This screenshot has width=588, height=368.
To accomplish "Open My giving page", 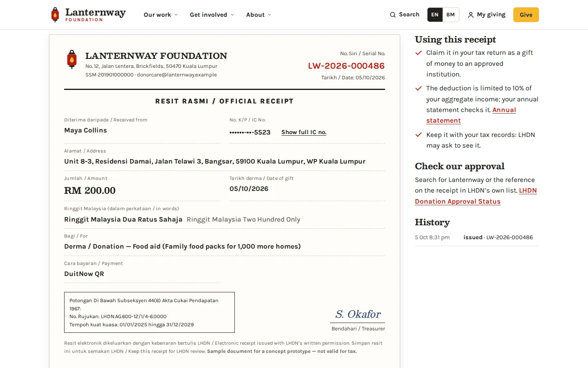I will pos(487,15).
